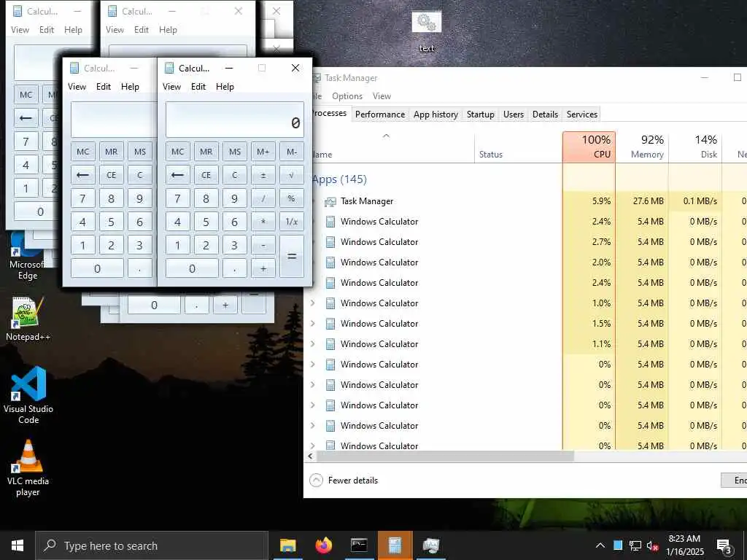The height and width of the screenshot is (560, 747).
Task: Switch to Command Prompt on the taskbar
Action: coord(359,545)
